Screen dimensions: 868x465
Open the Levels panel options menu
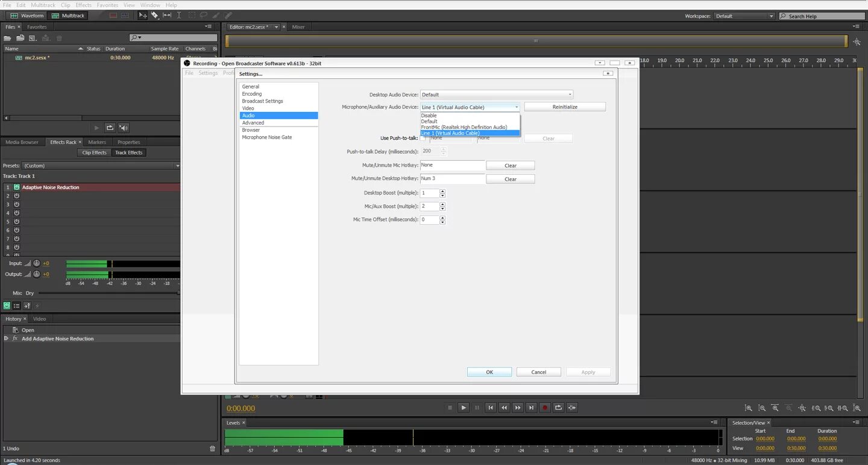tap(714, 422)
